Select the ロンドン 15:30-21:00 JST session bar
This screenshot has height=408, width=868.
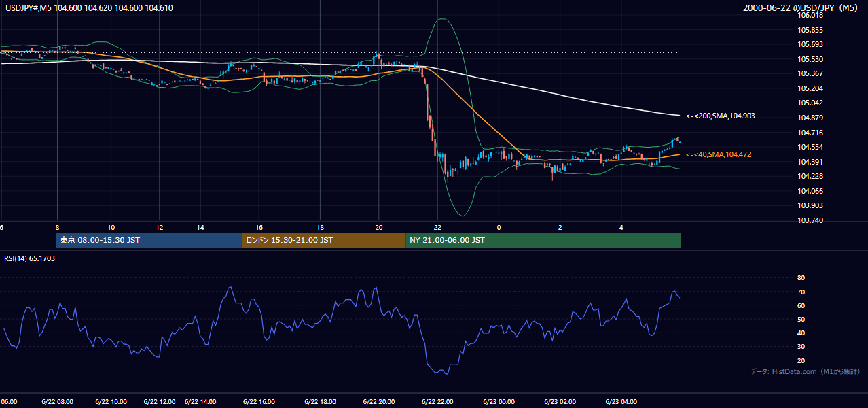[324, 240]
